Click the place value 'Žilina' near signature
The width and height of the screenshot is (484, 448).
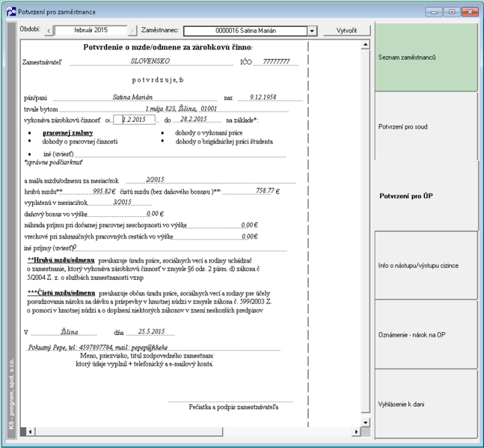[x=70, y=332]
